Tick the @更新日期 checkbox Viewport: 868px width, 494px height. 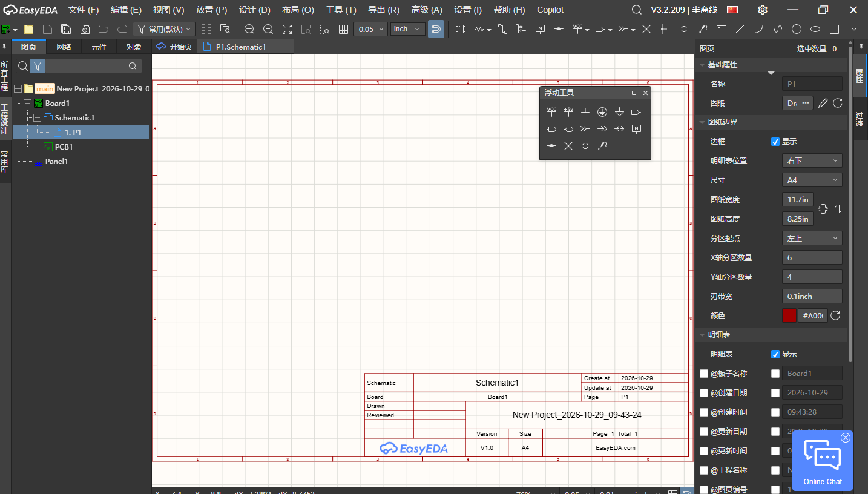tap(704, 432)
